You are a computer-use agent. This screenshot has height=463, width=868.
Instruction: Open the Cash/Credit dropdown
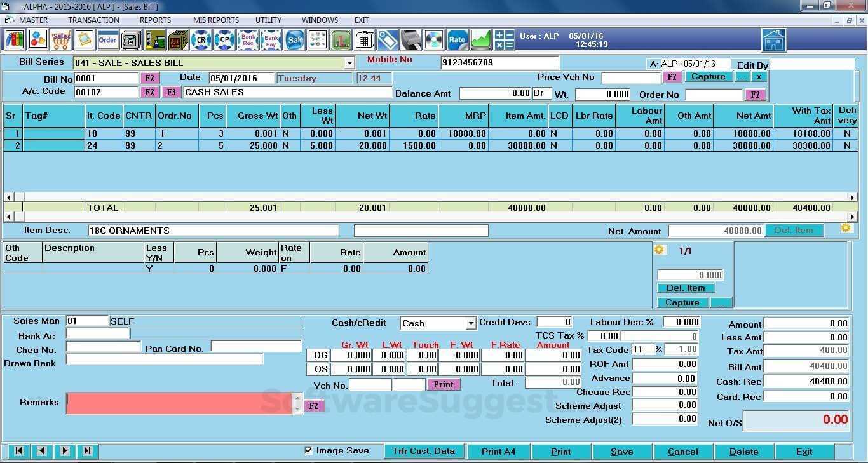471,323
